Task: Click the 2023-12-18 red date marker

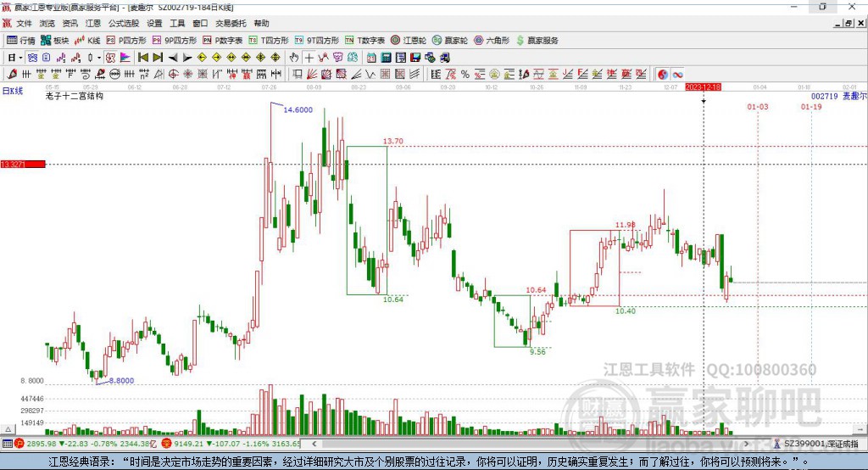Action: [703, 87]
